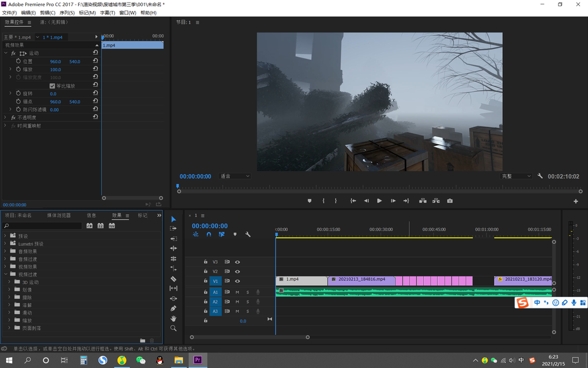
Task: Expand the 溶解 dissolve subfolder
Action: [9, 305]
